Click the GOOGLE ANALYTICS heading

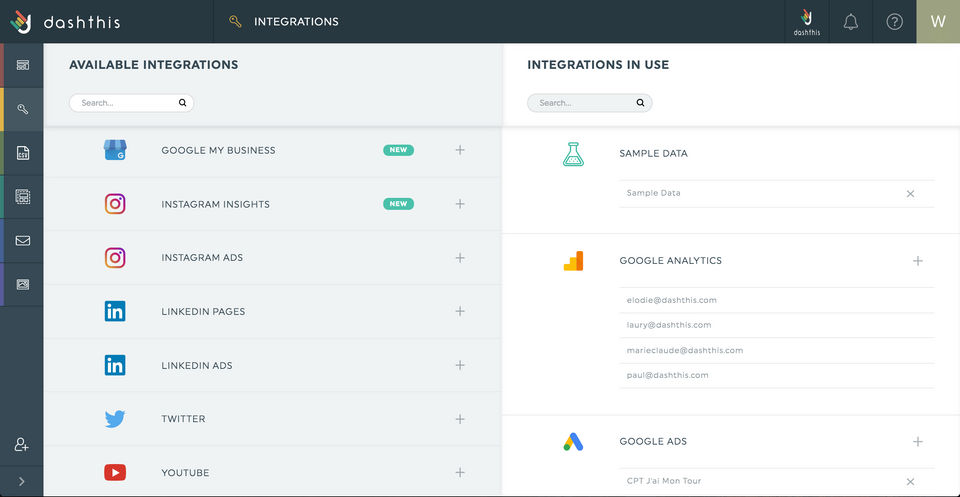point(670,261)
